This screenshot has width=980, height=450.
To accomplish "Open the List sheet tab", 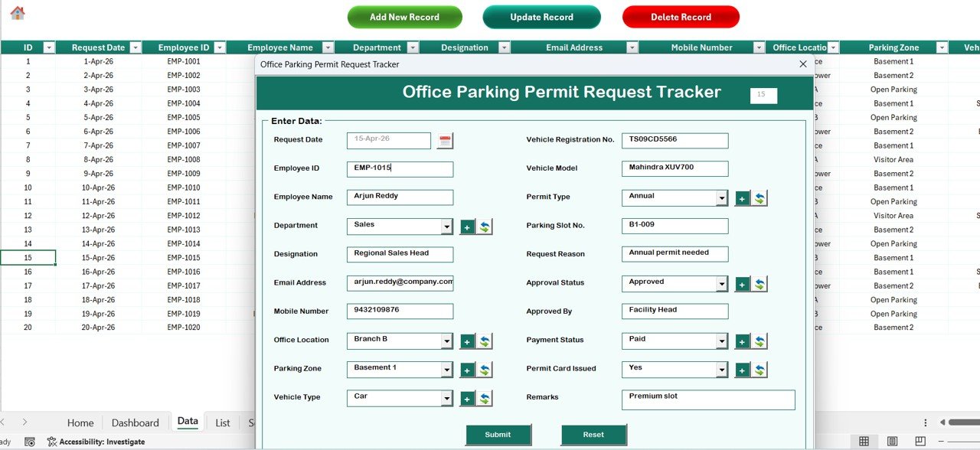I will click(x=222, y=422).
